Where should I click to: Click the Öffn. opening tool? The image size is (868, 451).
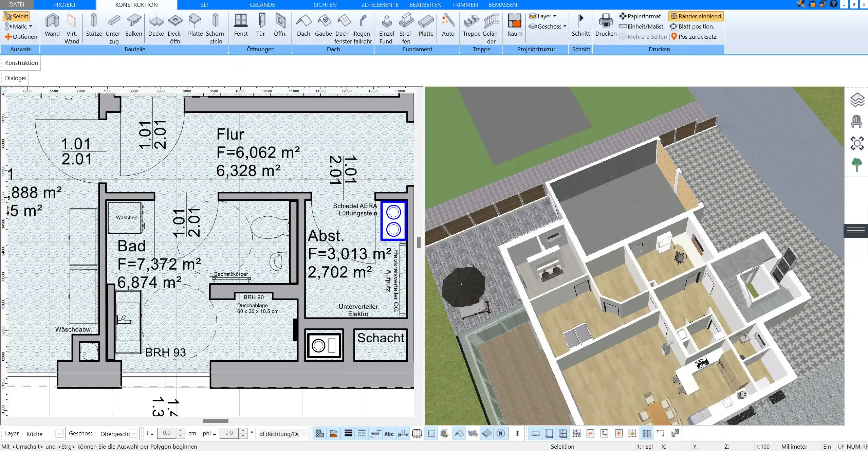(x=280, y=25)
